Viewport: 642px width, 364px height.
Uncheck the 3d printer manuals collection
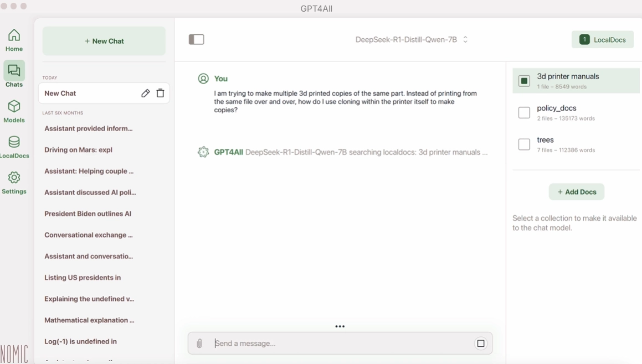pos(524,81)
